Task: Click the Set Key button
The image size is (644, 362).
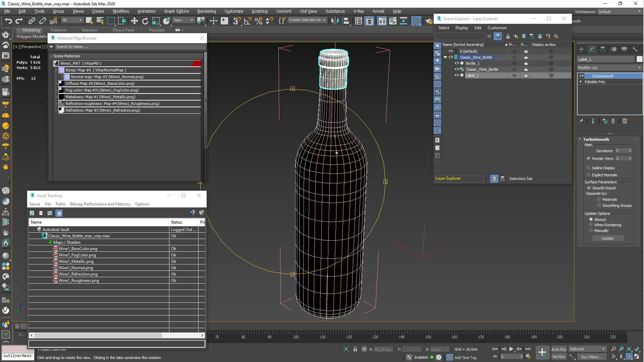Action: pos(559,357)
